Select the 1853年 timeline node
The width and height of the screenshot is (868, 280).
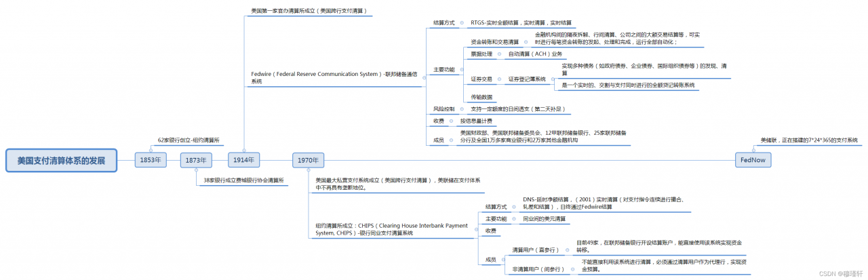pos(150,160)
